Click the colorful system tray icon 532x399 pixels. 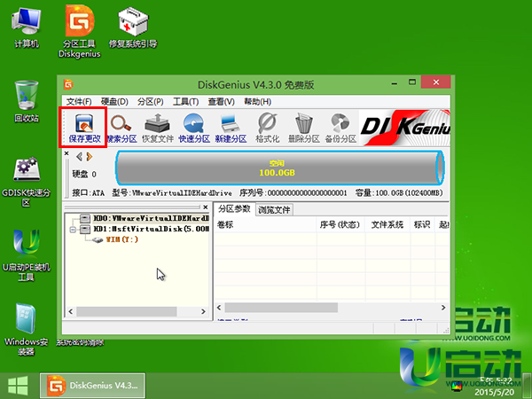click(x=457, y=386)
